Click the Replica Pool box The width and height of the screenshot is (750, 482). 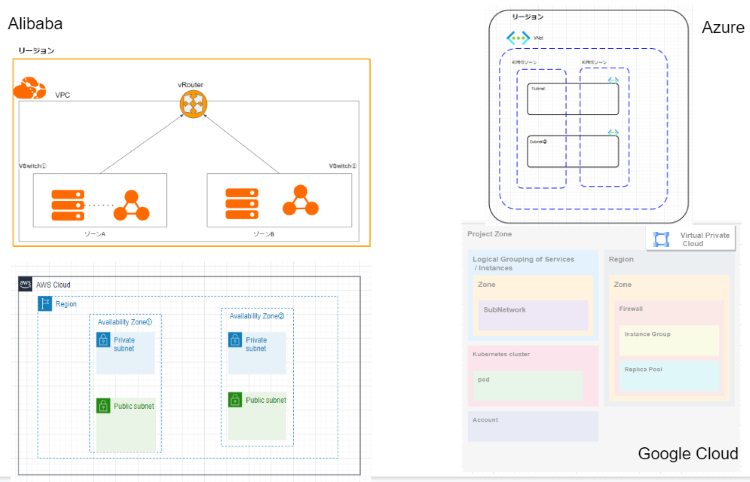(x=669, y=376)
